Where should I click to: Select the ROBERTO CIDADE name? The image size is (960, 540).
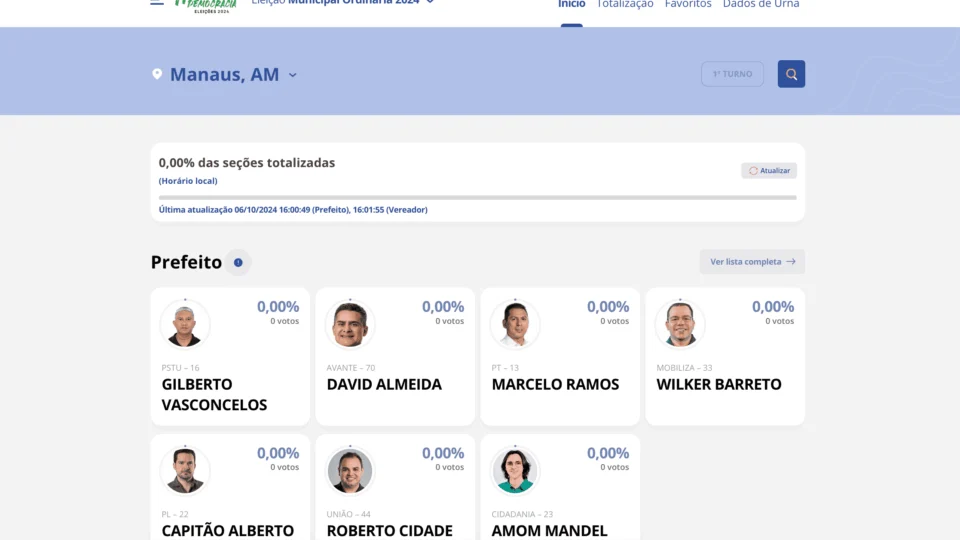pos(389,530)
